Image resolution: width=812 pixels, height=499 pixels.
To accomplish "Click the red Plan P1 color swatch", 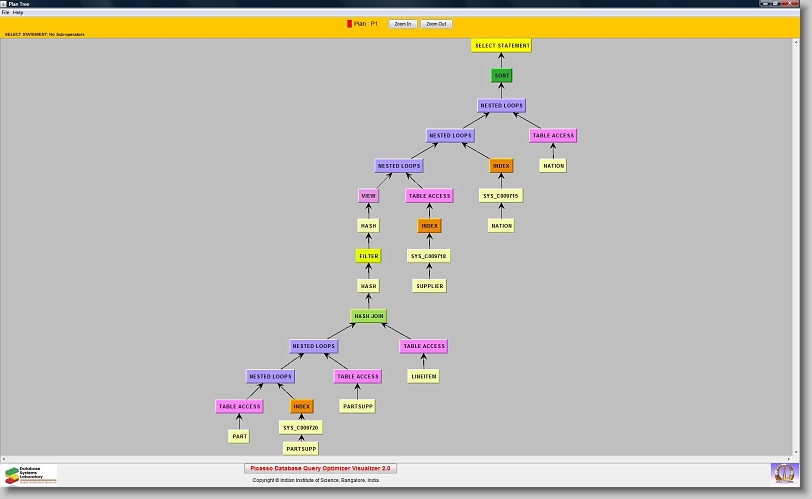I will 349,23.
